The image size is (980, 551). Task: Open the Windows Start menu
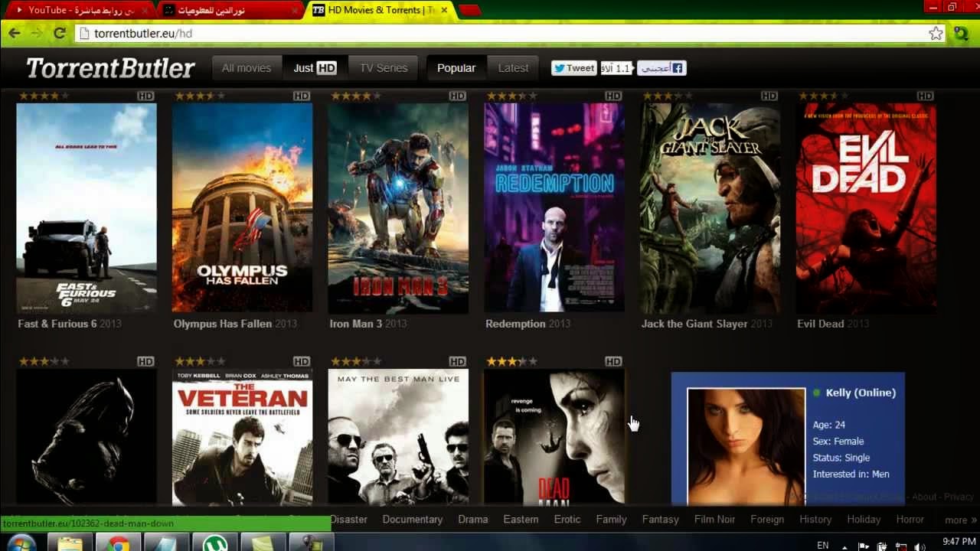[21, 544]
